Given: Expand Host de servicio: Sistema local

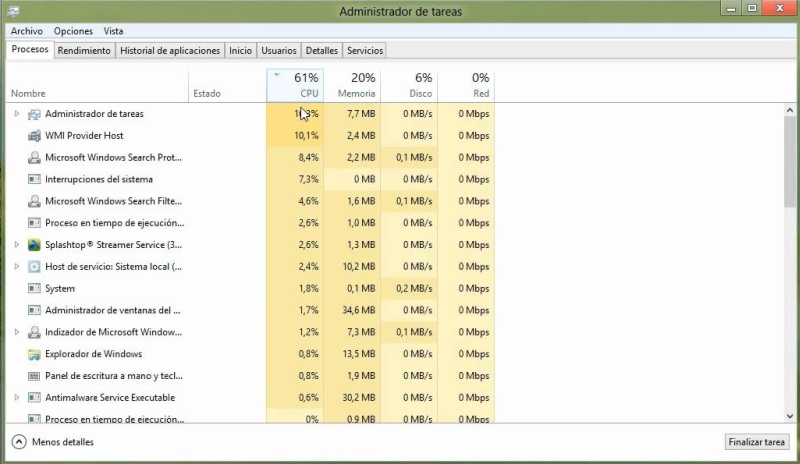Looking at the screenshot, I should tap(16, 267).
